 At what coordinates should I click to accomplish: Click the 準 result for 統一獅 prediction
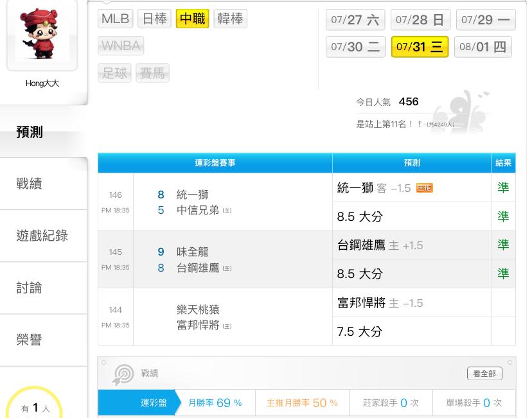click(x=503, y=187)
